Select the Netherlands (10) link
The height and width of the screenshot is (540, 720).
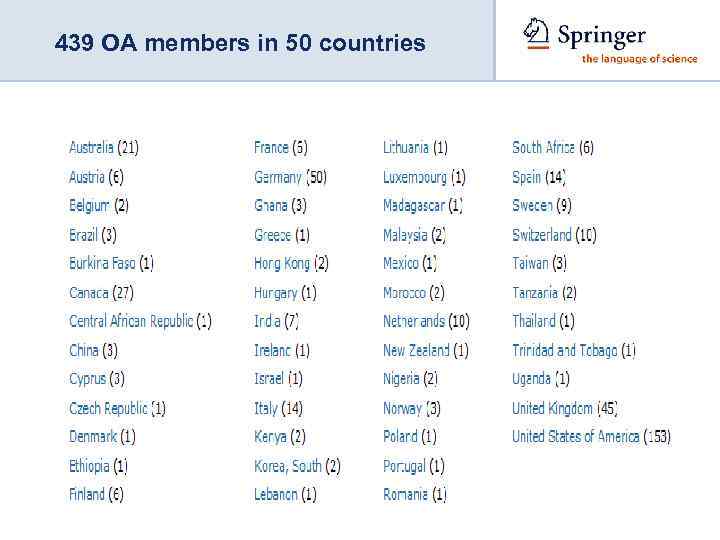tap(426, 322)
